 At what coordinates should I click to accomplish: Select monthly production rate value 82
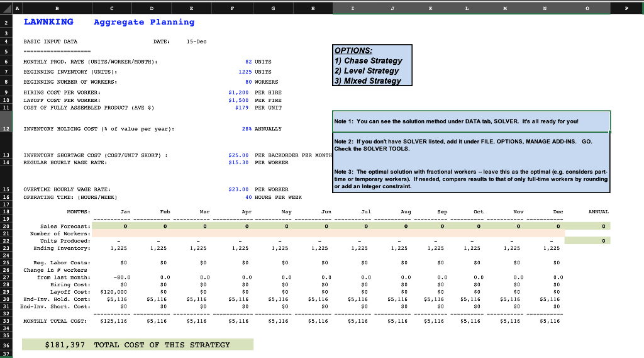[248, 62]
